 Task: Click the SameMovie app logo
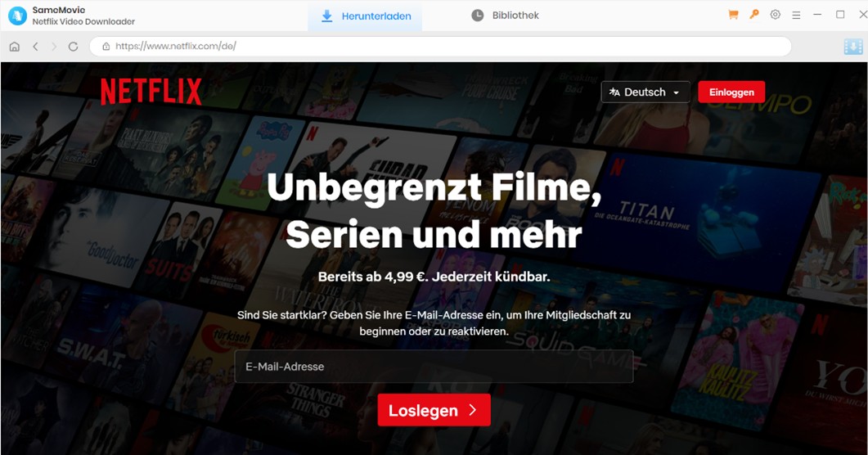pyautogui.click(x=17, y=16)
